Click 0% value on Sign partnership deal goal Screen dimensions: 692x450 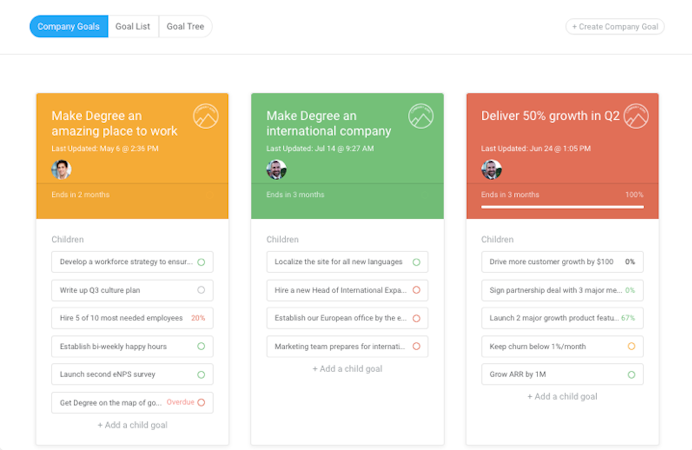[x=630, y=290]
